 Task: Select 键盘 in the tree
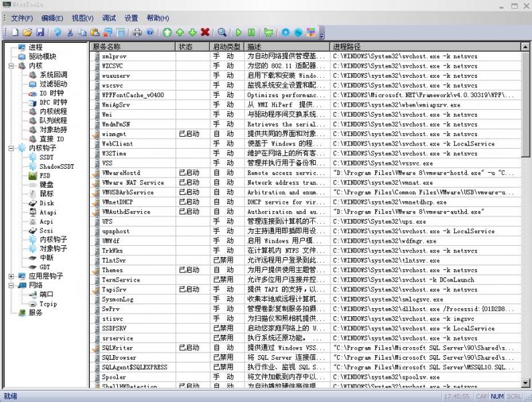coord(46,184)
